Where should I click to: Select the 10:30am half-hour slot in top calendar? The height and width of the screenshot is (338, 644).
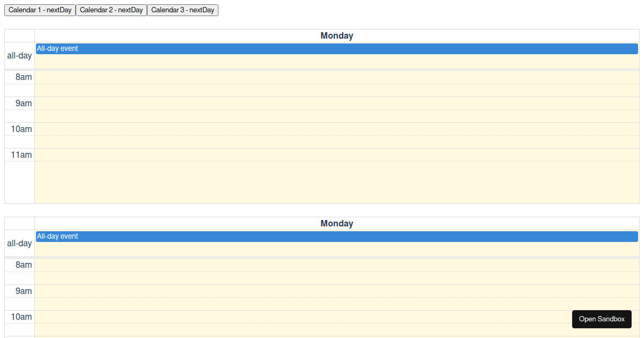point(336,142)
